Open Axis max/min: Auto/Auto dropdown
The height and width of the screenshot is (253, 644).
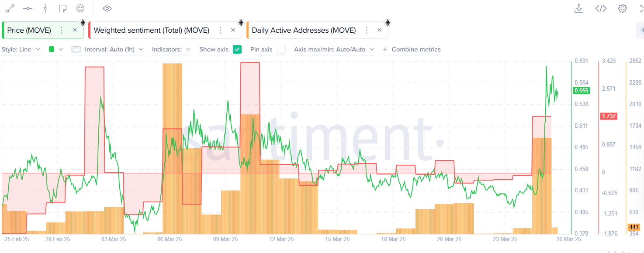click(334, 49)
